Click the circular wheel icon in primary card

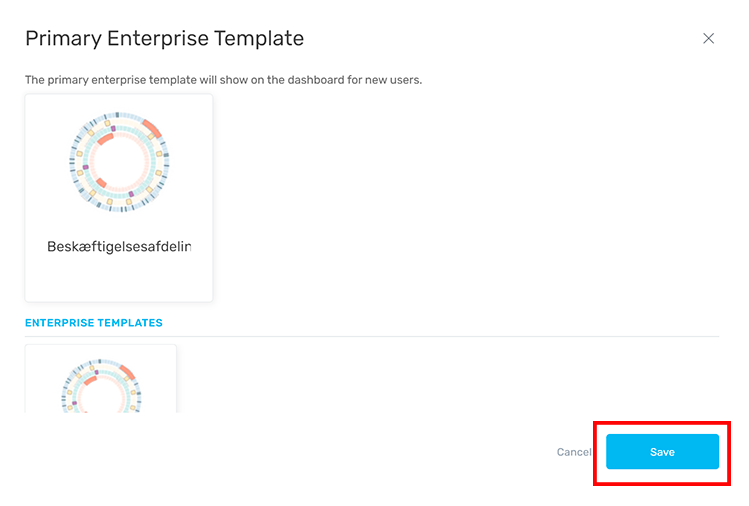point(119,164)
